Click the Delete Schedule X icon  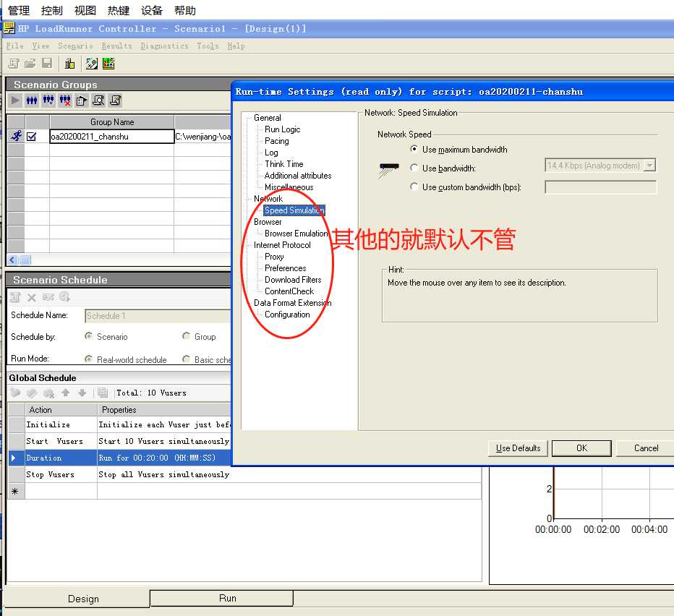(x=32, y=297)
